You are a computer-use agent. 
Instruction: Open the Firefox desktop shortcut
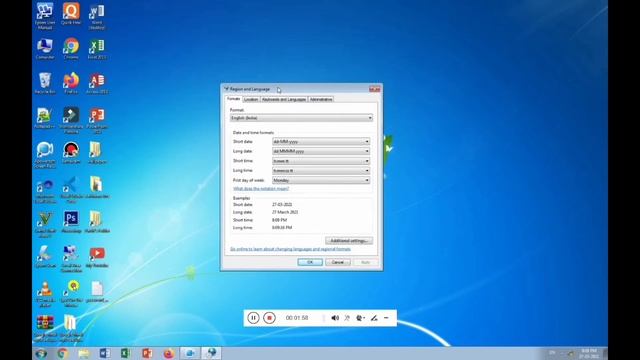(x=71, y=83)
